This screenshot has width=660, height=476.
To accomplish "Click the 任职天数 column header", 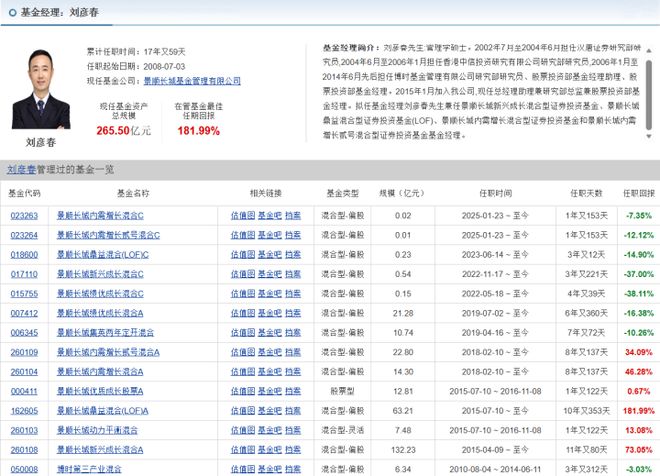I will (586, 194).
